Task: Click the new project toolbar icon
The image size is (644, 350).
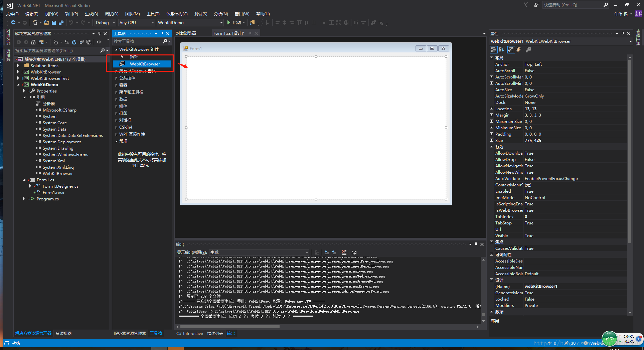Action: pyautogui.click(x=35, y=23)
